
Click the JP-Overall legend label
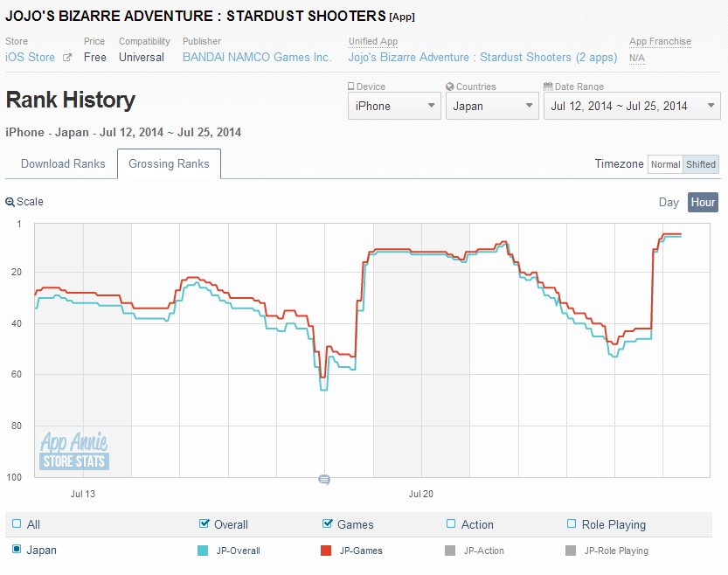click(x=239, y=551)
